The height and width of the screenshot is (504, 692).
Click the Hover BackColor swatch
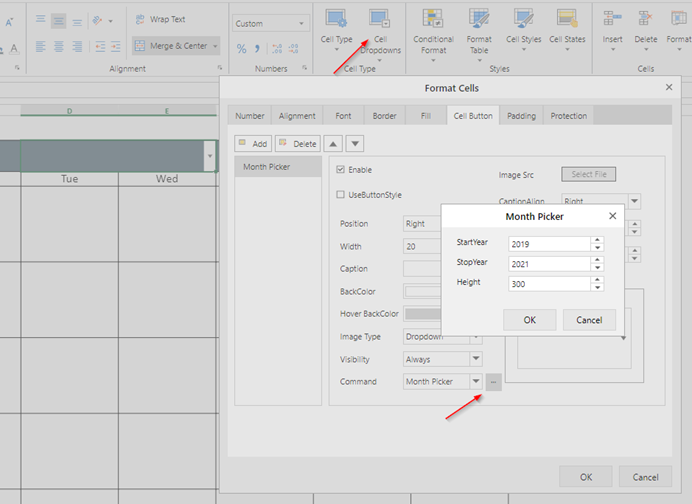pyautogui.click(x=423, y=314)
